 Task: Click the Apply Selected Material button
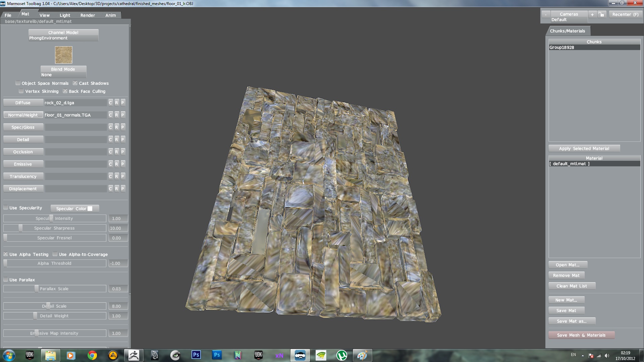tap(584, 148)
